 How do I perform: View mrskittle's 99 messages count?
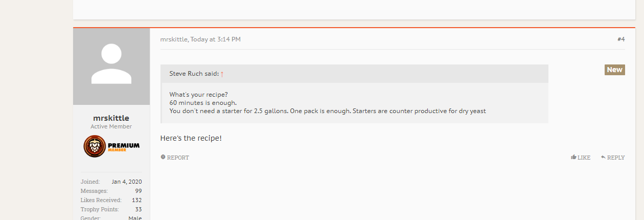pos(139,191)
